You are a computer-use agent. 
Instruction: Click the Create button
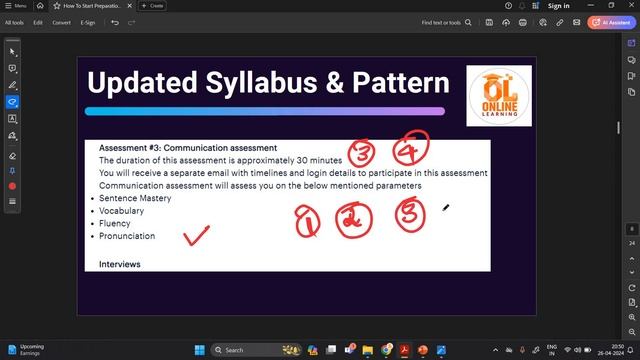click(152, 6)
